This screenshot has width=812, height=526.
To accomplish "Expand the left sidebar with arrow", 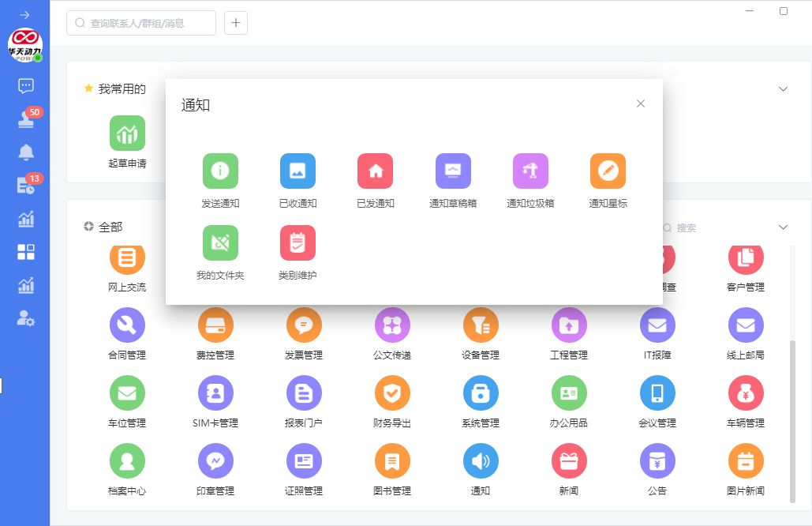I will [24, 15].
